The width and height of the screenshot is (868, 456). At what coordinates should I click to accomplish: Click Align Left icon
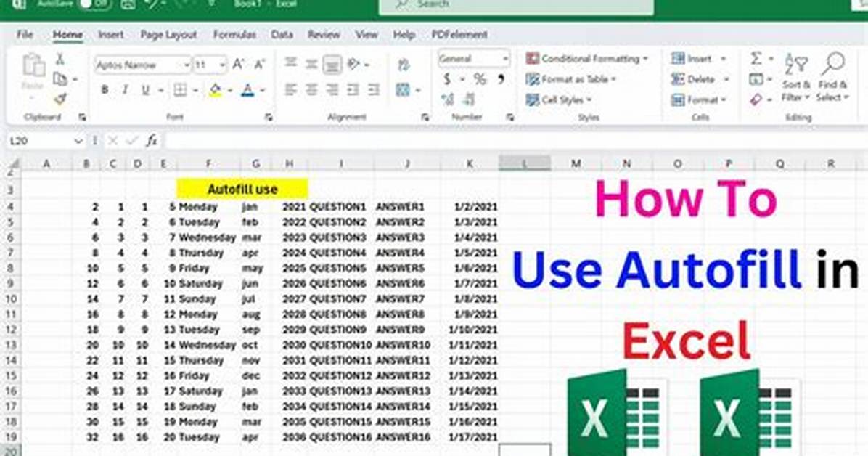290,89
